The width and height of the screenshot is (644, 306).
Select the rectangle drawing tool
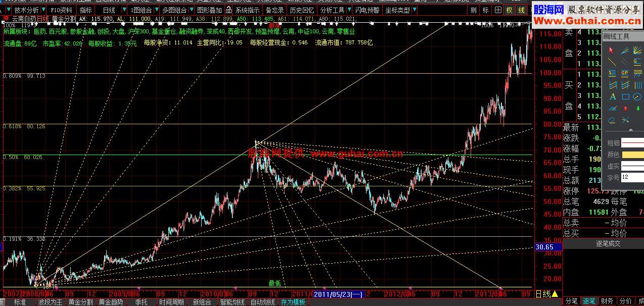(625, 96)
